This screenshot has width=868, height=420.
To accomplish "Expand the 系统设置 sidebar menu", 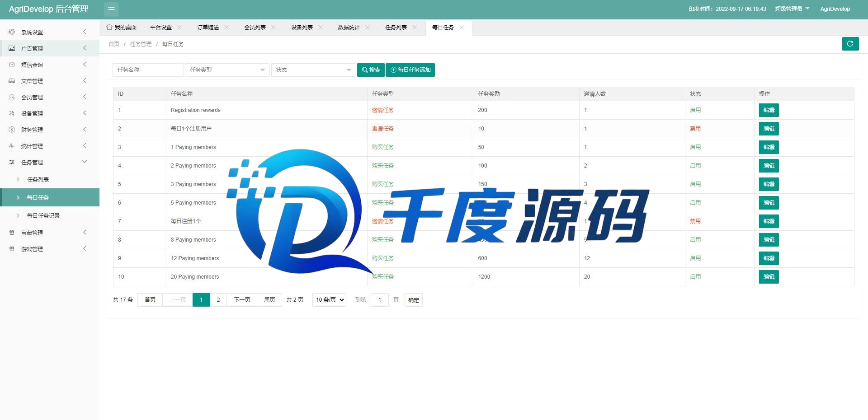I will (x=50, y=32).
